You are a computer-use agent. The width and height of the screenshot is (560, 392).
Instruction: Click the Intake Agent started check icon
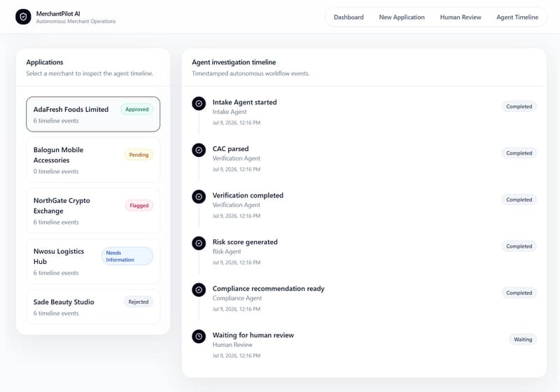coord(199,104)
